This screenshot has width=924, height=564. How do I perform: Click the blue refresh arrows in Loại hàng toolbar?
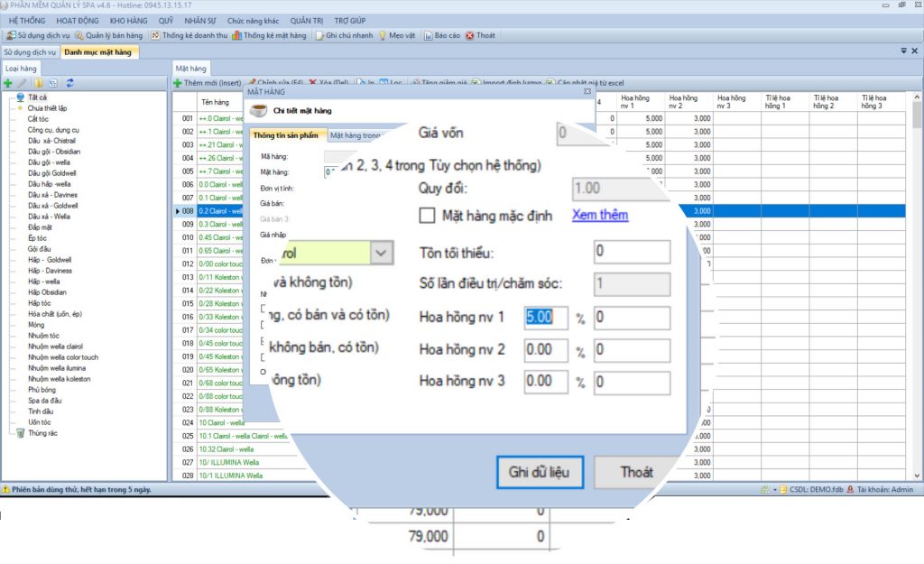coord(69,83)
